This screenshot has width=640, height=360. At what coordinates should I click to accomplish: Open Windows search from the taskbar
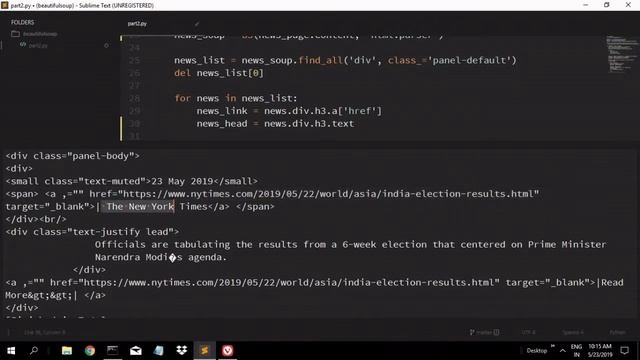point(34,351)
